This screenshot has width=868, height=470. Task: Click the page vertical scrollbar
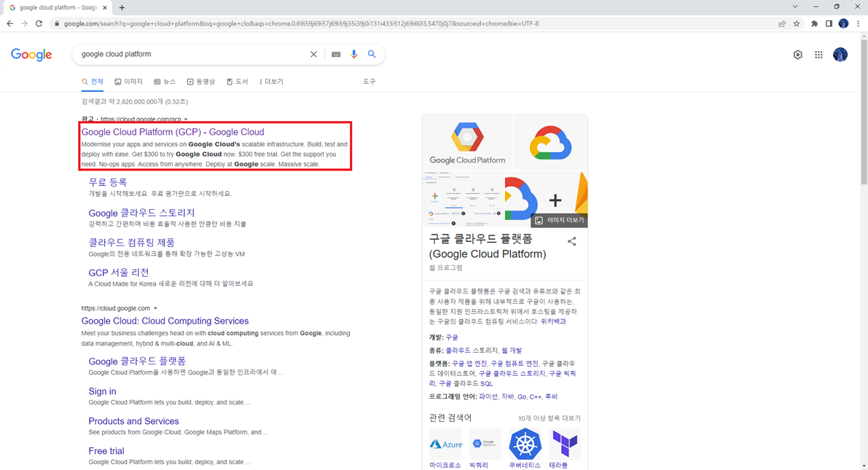pos(864,111)
